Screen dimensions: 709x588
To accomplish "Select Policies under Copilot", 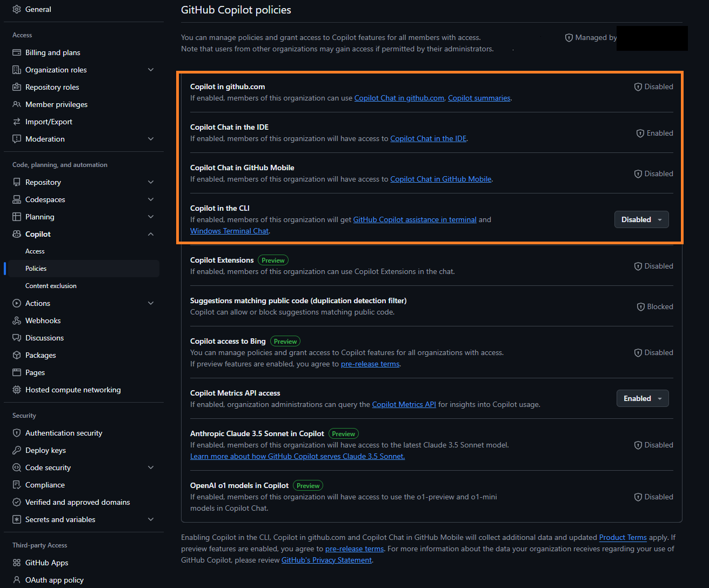I will [84, 269].
